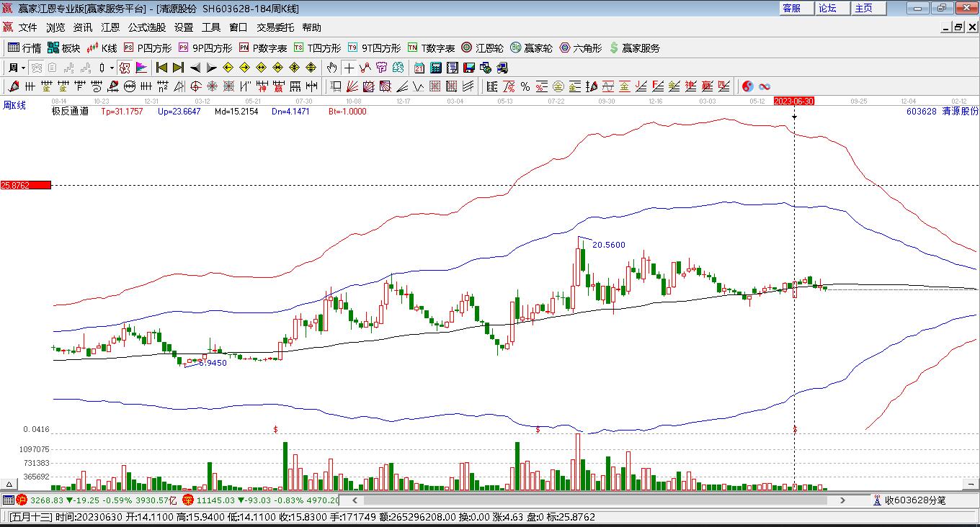Click the bottom horizontal scrollbar track
Image resolution: width=980 pixels, height=527 pixels.
598,500
